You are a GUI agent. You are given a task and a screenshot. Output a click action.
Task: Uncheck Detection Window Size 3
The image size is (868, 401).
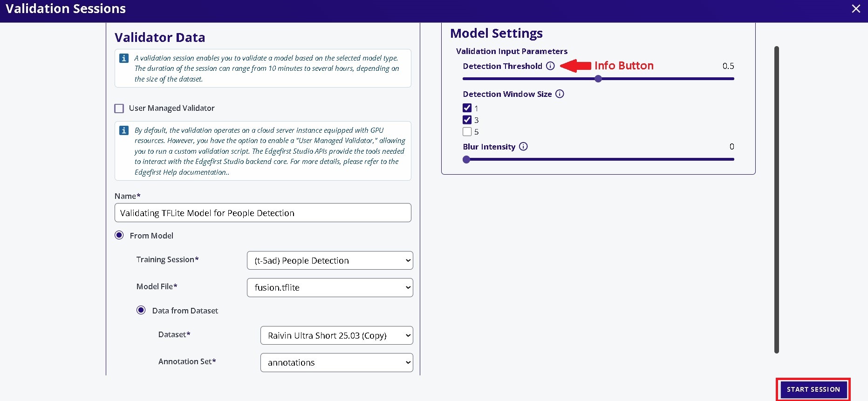click(467, 120)
